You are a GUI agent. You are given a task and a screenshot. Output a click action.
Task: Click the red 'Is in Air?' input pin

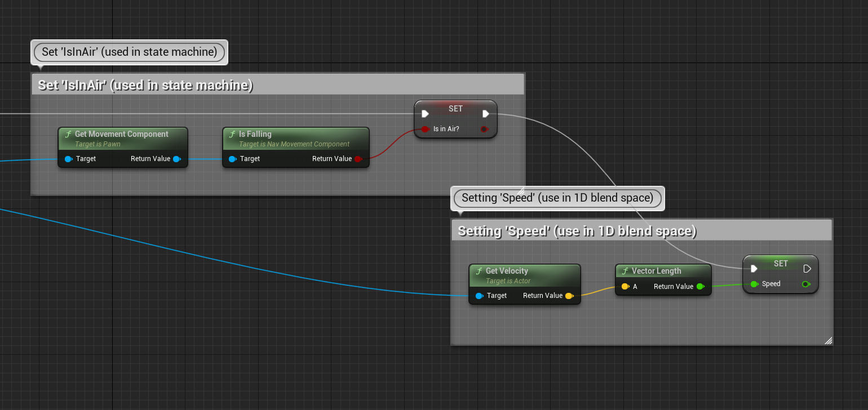[x=425, y=129]
